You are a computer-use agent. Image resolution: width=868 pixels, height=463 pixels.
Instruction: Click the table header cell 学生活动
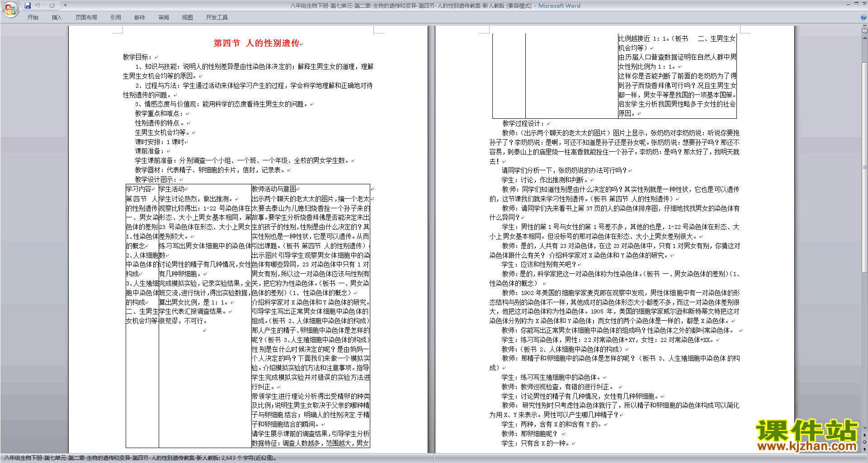click(x=172, y=189)
